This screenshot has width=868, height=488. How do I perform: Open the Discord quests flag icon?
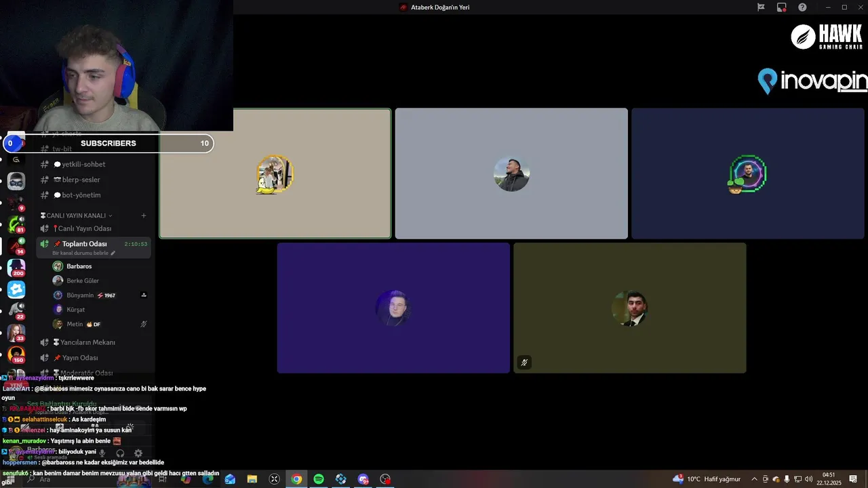click(x=761, y=7)
